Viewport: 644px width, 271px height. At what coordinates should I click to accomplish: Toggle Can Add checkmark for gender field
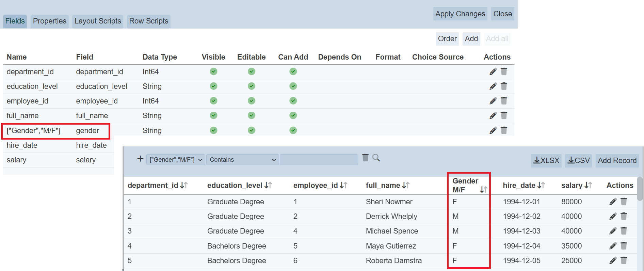click(x=293, y=130)
